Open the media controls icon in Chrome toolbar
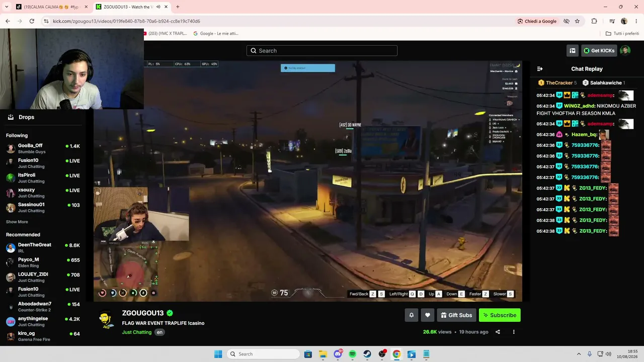This screenshot has height=362, width=644. point(612,21)
